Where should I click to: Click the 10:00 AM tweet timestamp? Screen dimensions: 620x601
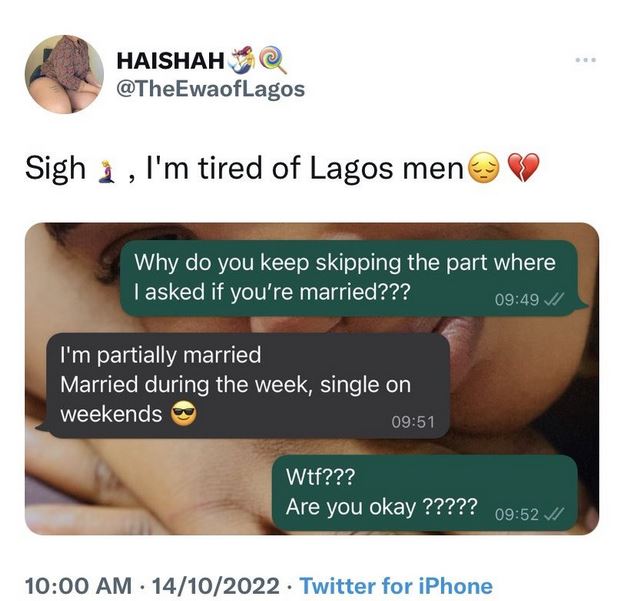coord(78,586)
